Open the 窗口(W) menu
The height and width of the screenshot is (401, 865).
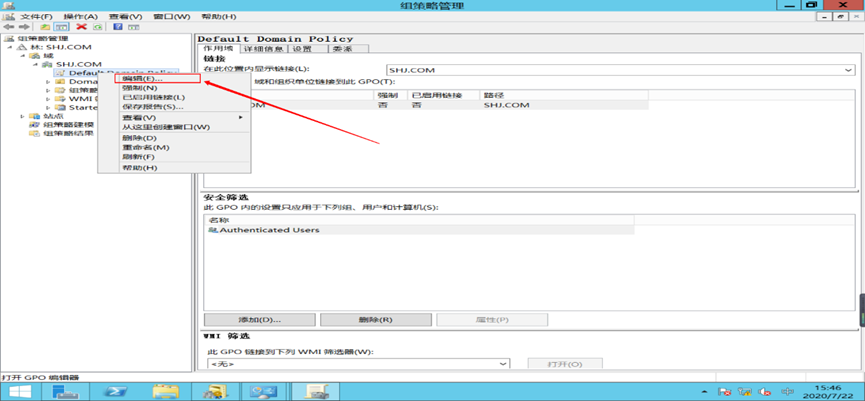tap(170, 17)
